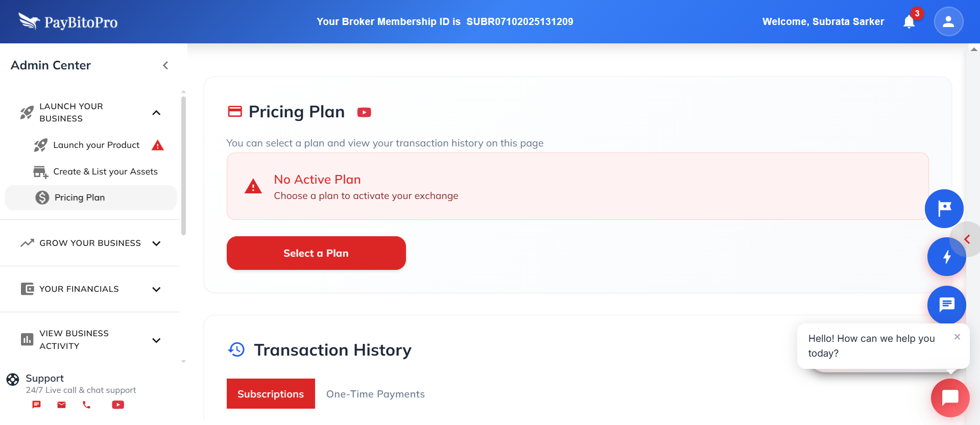Screen dimensions: 980x425
Task: Click the scrollbar up arrow
Action: 974,49
